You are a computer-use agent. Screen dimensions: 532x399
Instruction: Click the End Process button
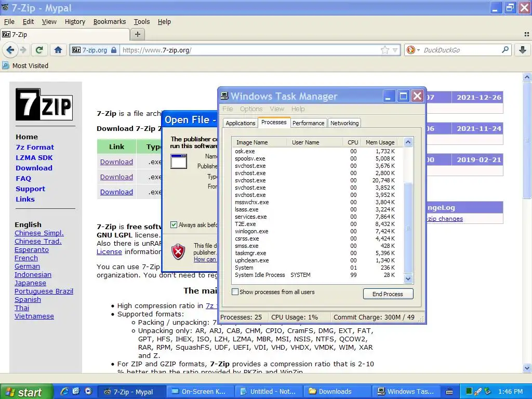pyautogui.click(x=388, y=294)
